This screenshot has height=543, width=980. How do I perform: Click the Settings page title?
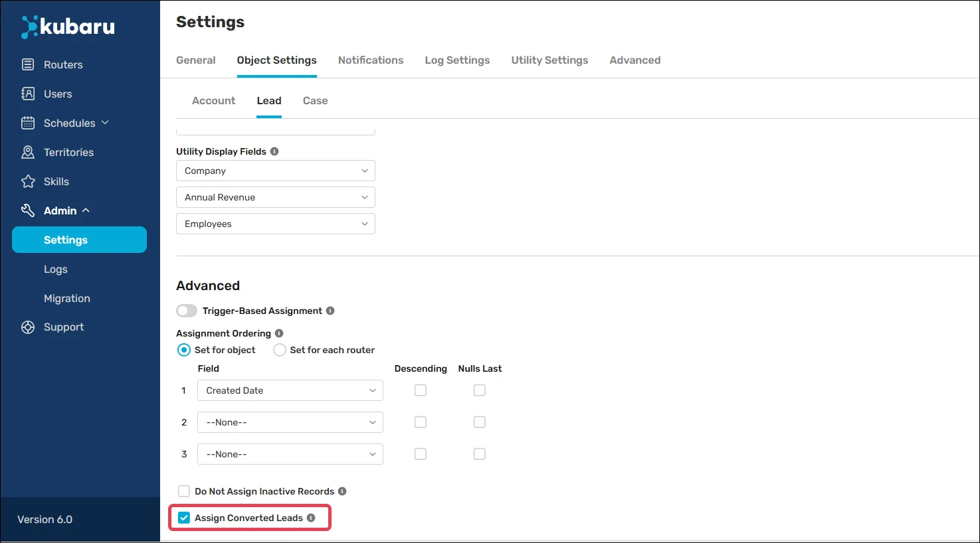210,22
